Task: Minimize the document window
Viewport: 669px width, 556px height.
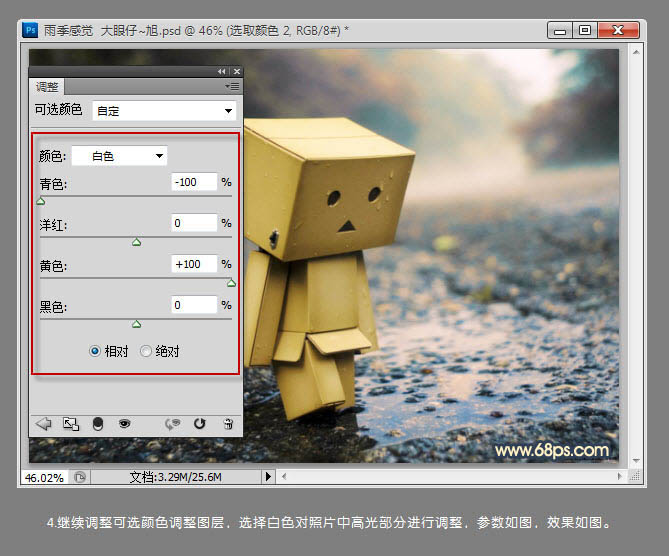Action: tap(560, 31)
